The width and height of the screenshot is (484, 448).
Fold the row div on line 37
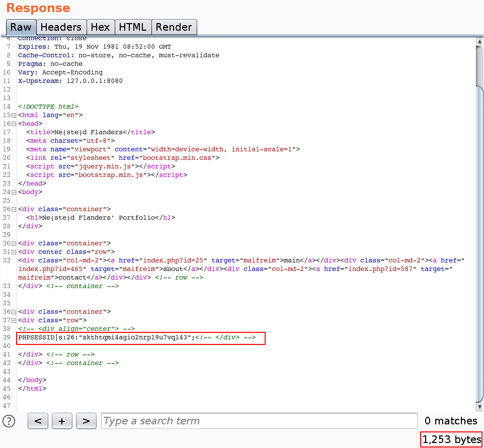14,320
